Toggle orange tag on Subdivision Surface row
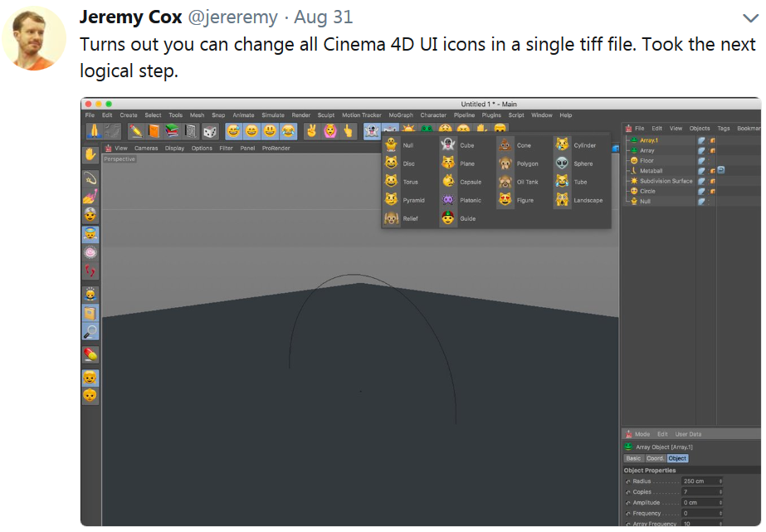Viewport: 766px width, 532px height. (713, 181)
